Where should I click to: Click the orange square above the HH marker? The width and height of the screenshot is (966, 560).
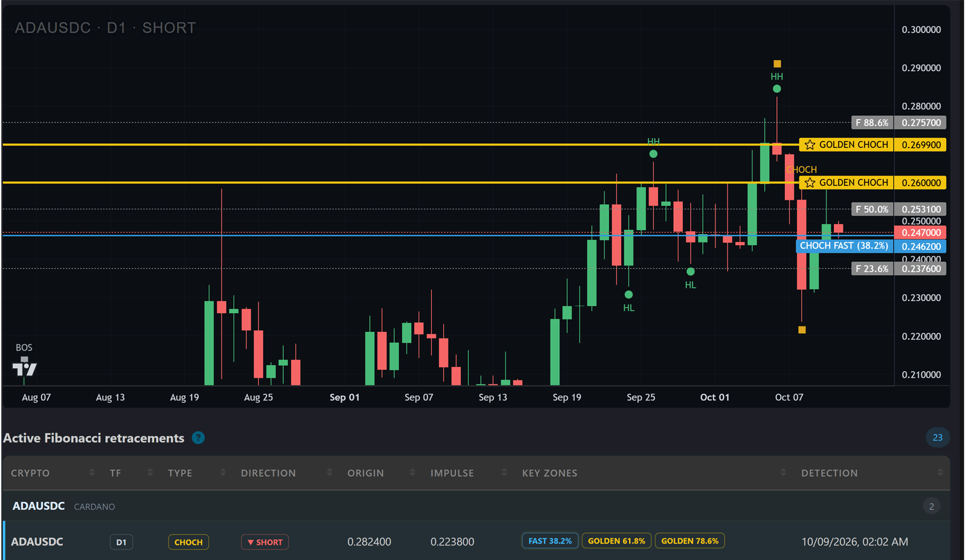point(777,64)
